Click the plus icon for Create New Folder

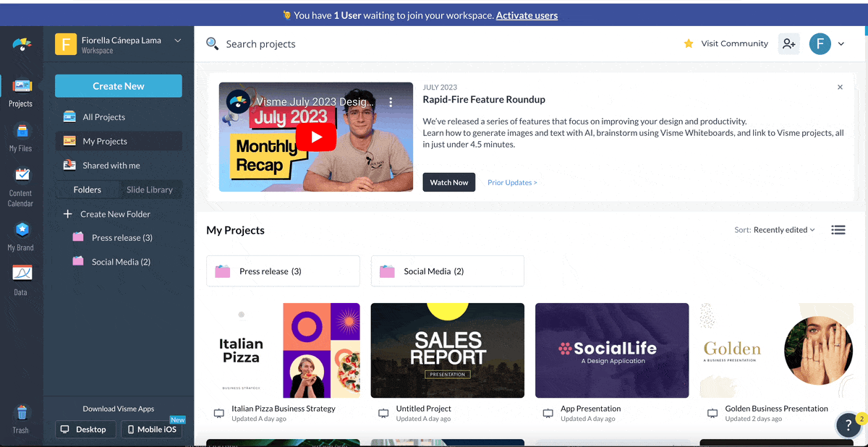click(68, 214)
